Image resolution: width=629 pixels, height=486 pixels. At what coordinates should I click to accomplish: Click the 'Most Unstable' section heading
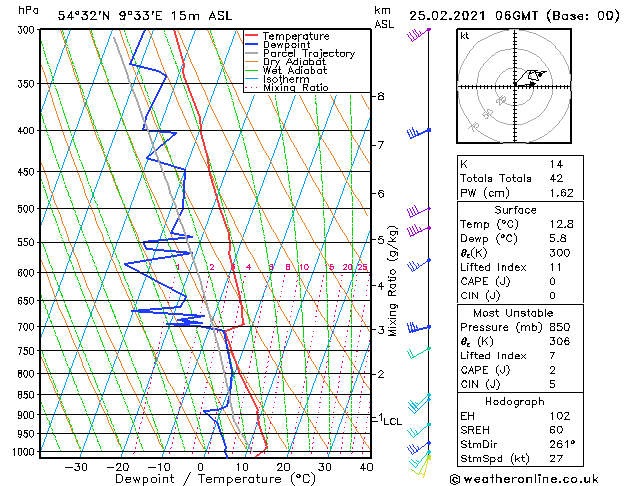pyautogui.click(x=513, y=313)
